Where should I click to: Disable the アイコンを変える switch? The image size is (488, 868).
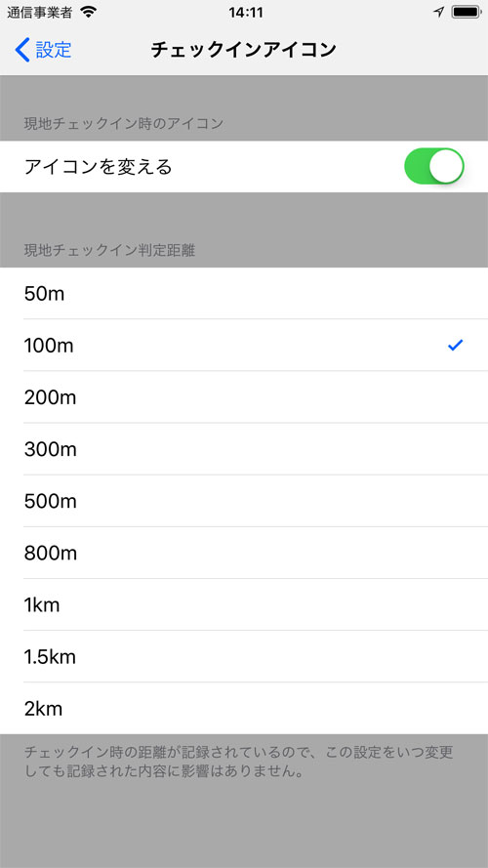pos(434,166)
